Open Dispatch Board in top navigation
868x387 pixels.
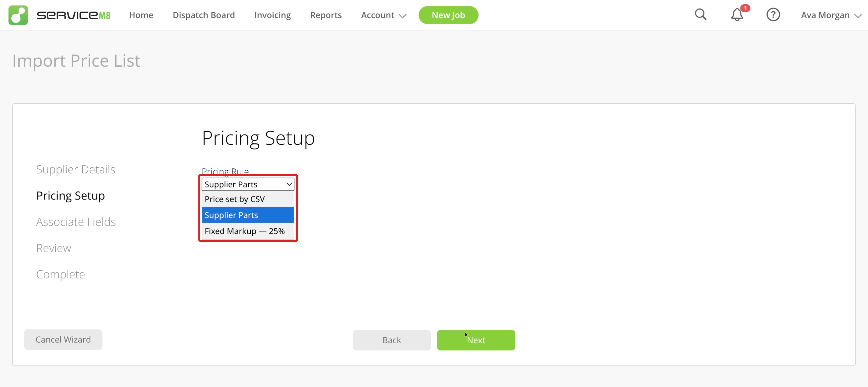(203, 15)
